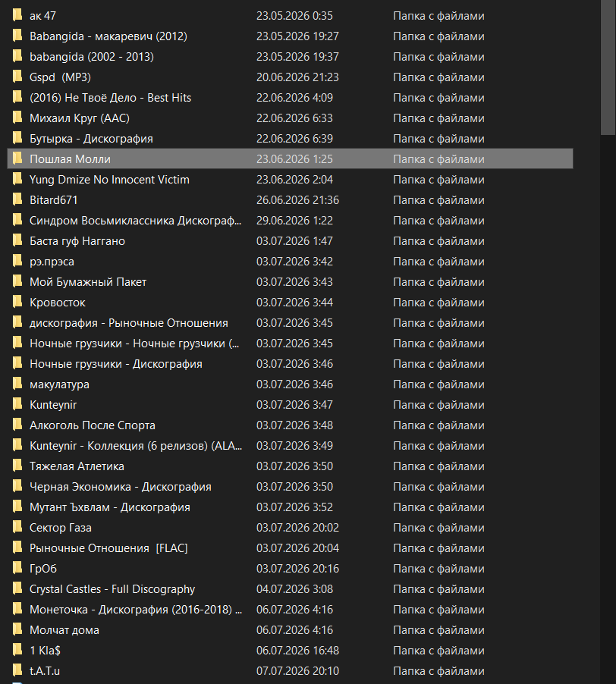Select the Кровосток folder icon

(17, 303)
